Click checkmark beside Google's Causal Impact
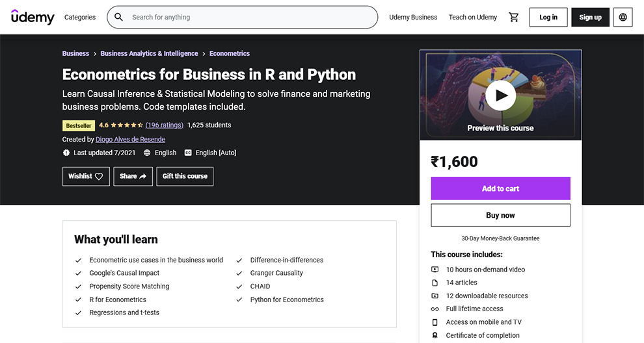Image resolution: width=644 pixels, height=343 pixels. click(x=78, y=273)
